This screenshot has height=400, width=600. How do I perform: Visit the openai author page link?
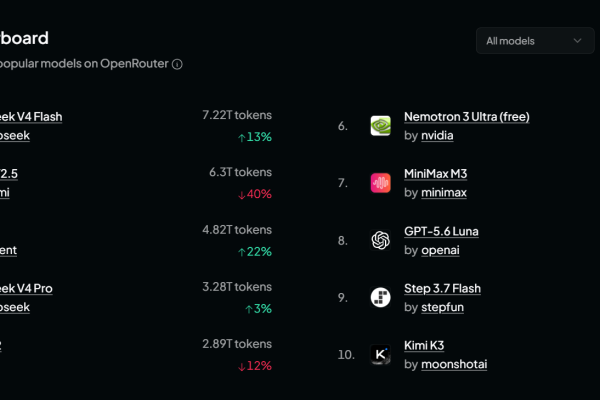click(x=440, y=250)
